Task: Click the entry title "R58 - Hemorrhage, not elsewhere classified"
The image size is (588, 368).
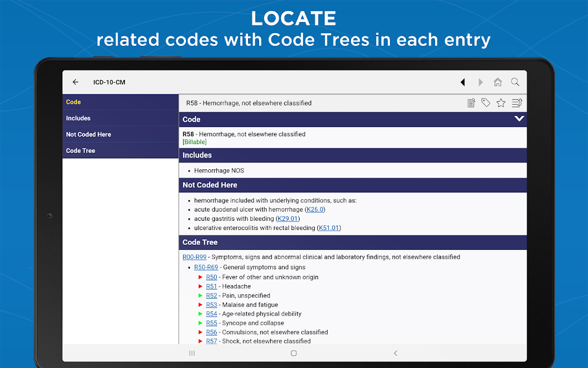Action: point(249,103)
